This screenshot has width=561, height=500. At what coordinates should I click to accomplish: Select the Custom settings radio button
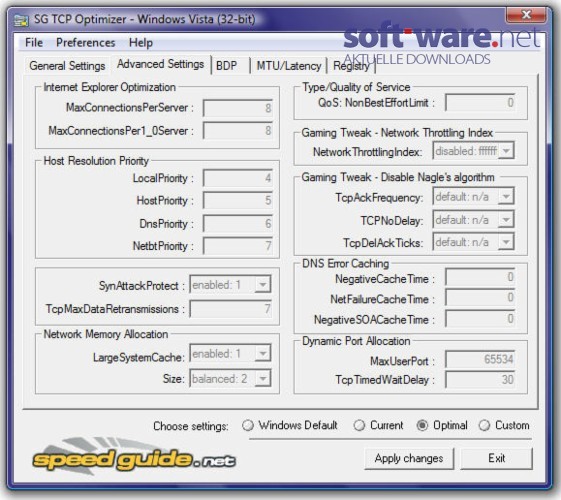click(484, 425)
